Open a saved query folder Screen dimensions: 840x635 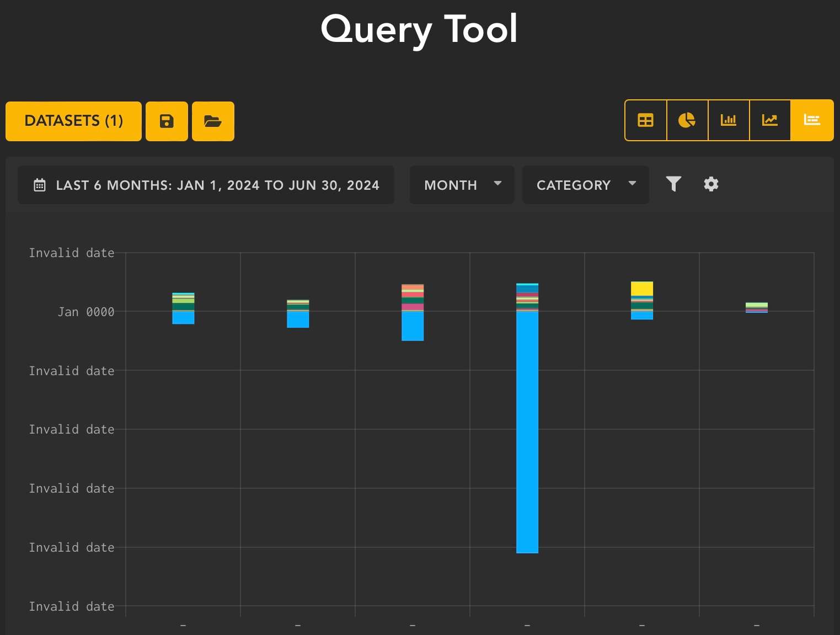click(x=213, y=121)
